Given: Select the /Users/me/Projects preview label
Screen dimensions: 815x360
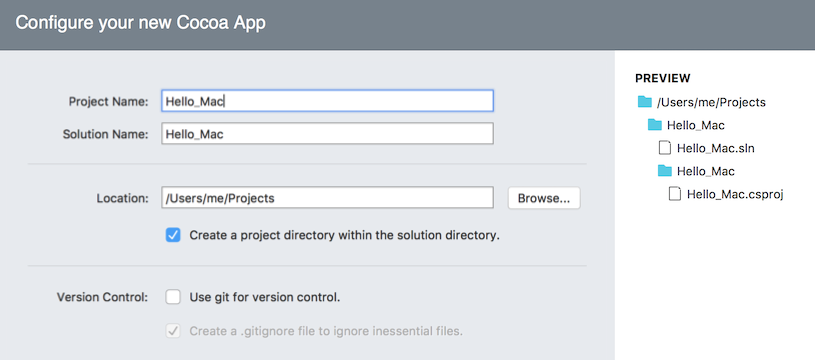Looking at the screenshot, I should click(x=711, y=102).
